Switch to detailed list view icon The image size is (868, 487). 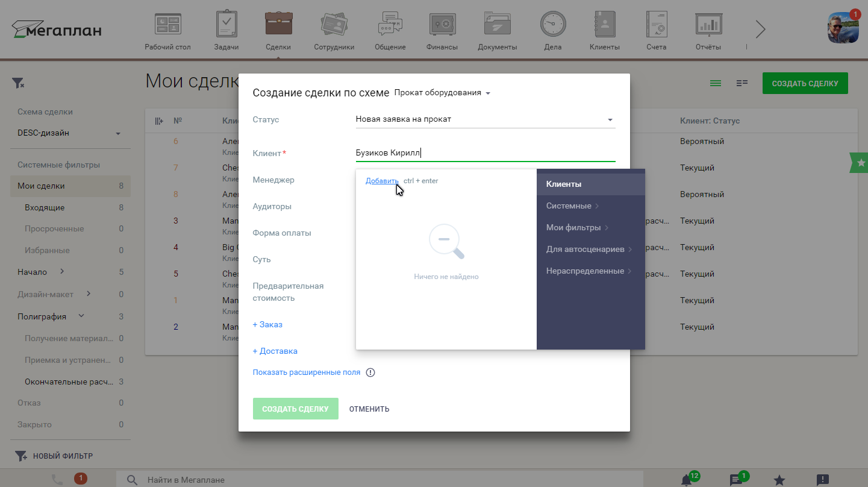coord(742,83)
